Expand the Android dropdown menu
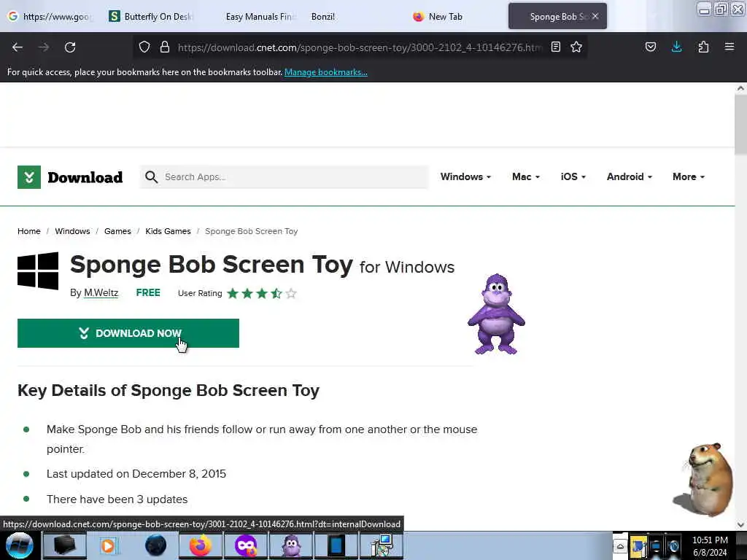The width and height of the screenshot is (747, 560). 630,176
